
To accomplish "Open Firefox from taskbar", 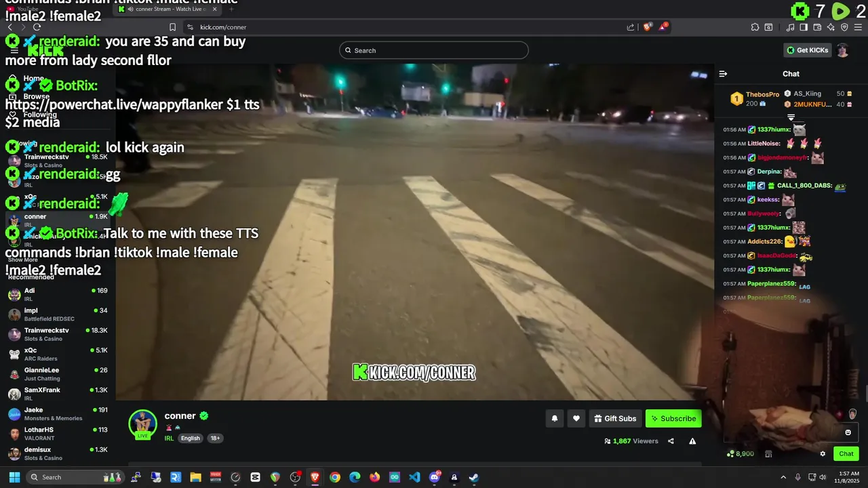I will pyautogui.click(x=375, y=477).
